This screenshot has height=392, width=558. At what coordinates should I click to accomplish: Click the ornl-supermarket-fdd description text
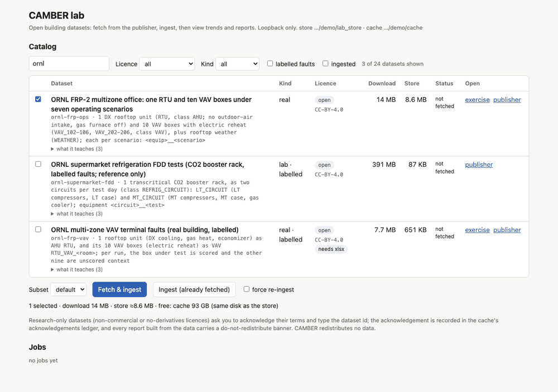tap(155, 193)
